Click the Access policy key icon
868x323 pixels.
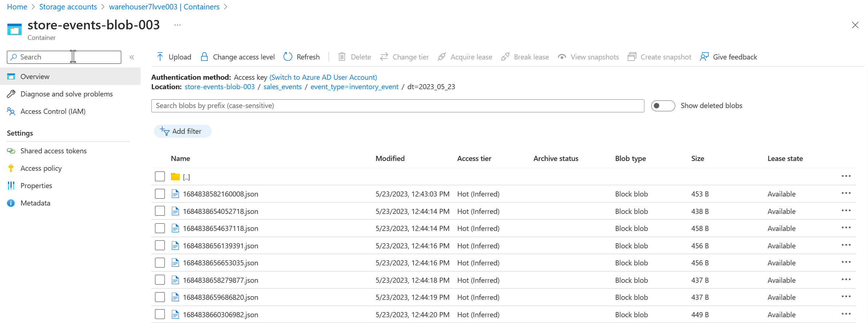click(x=11, y=168)
